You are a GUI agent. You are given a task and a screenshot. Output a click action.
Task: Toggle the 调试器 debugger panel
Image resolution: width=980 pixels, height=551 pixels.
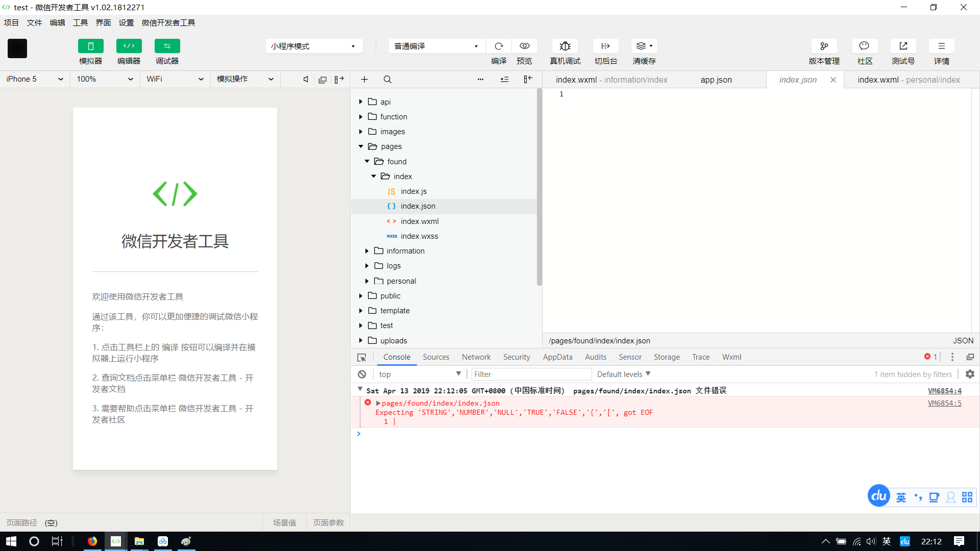(x=167, y=46)
